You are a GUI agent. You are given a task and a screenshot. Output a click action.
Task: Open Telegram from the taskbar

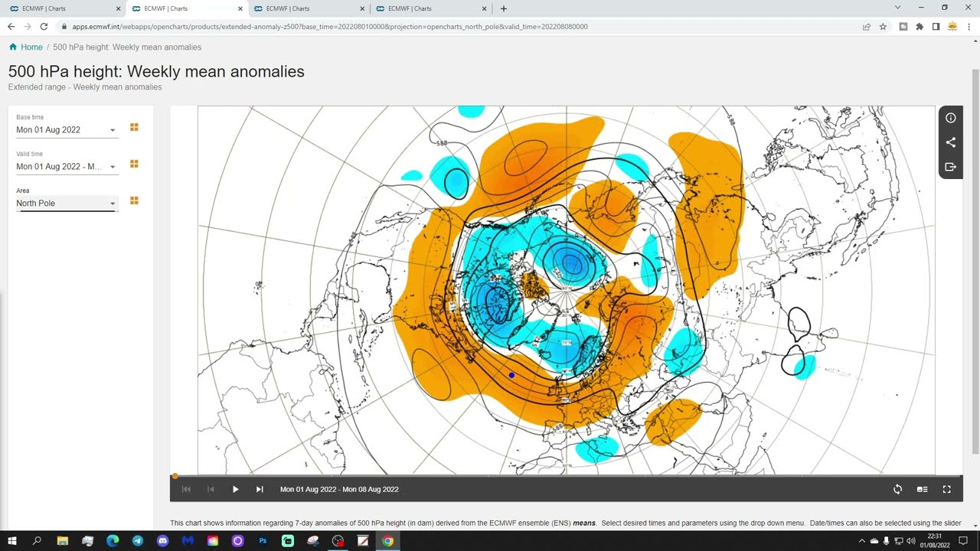(138, 541)
